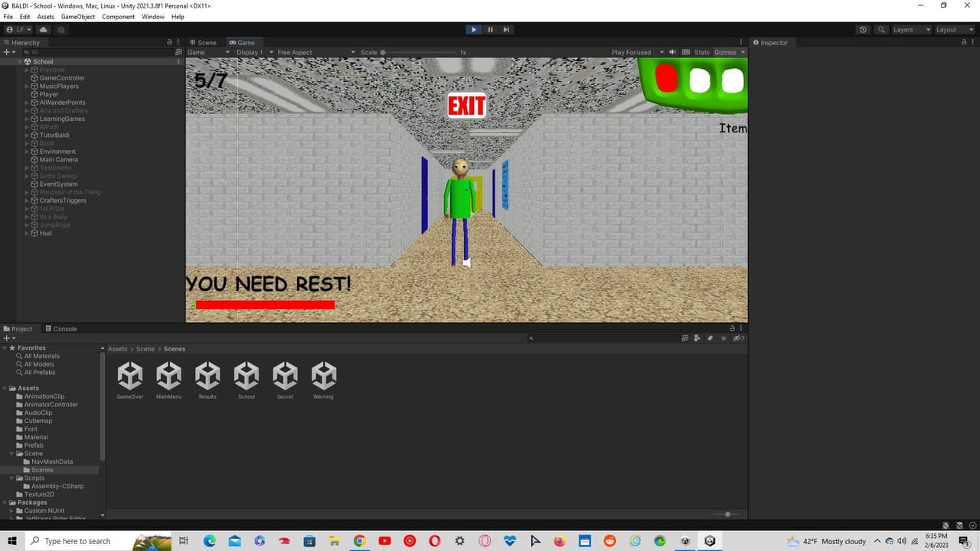Open the Assets menu
Image resolution: width=980 pixels, height=551 pixels.
[46, 17]
